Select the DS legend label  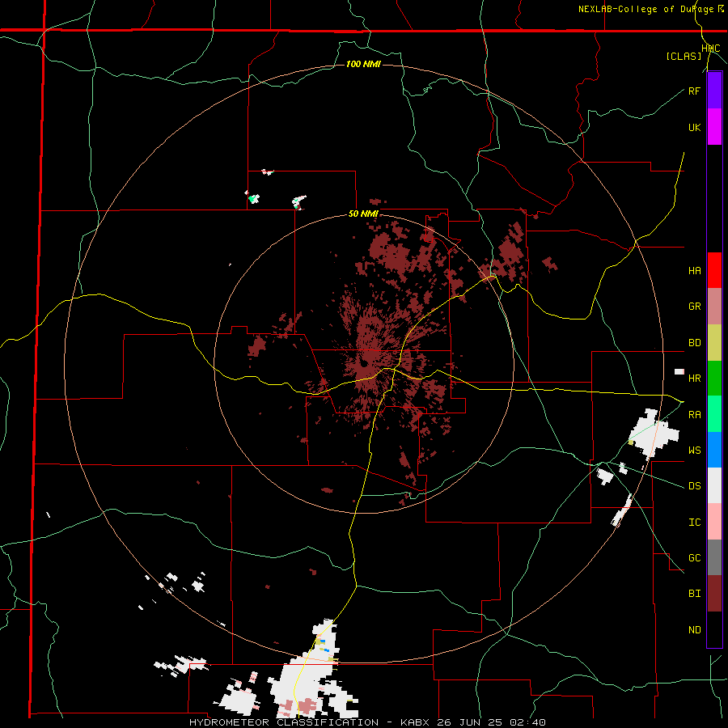[x=694, y=486]
